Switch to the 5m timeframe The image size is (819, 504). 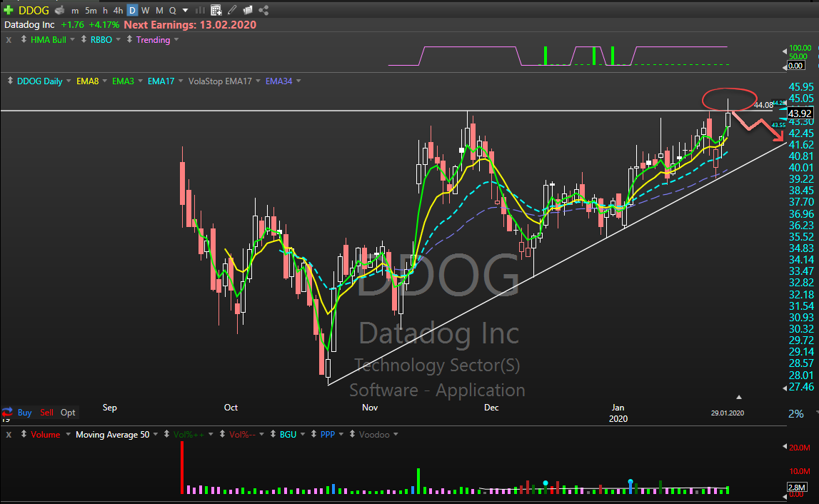point(91,11)
